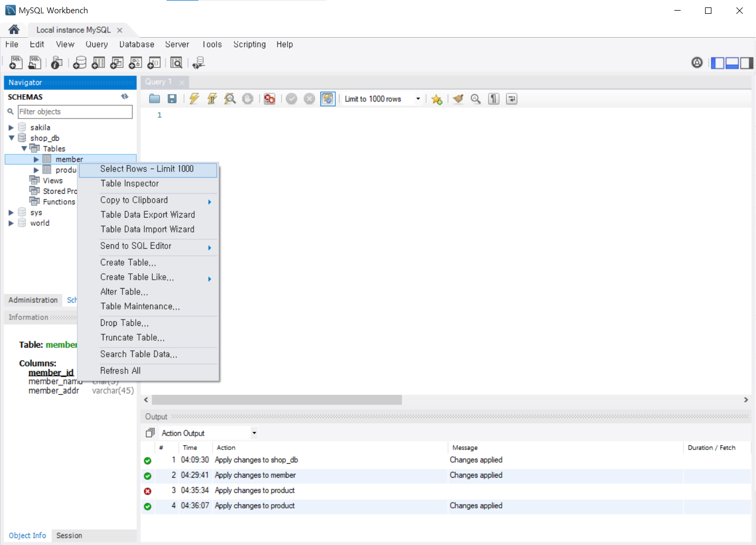This screenshot has height=545, width=756.
Task: Switch to the Administration tab
Action: (33, 300)
